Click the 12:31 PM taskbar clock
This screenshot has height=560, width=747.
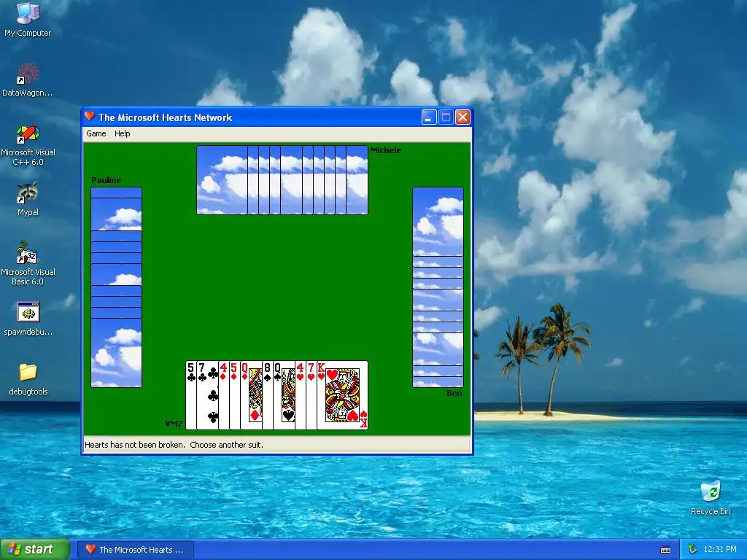(x=720, y=550)
